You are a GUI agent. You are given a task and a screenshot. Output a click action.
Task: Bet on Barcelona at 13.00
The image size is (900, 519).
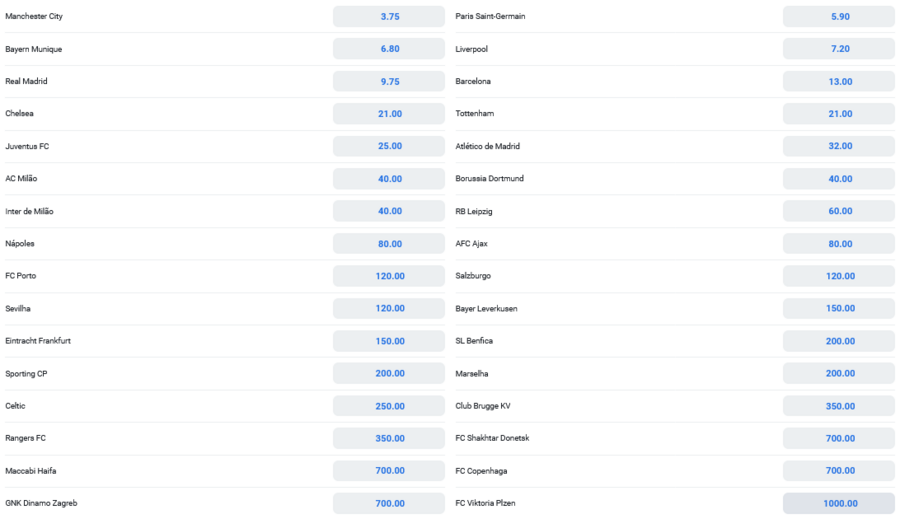[x=839, y=81]
